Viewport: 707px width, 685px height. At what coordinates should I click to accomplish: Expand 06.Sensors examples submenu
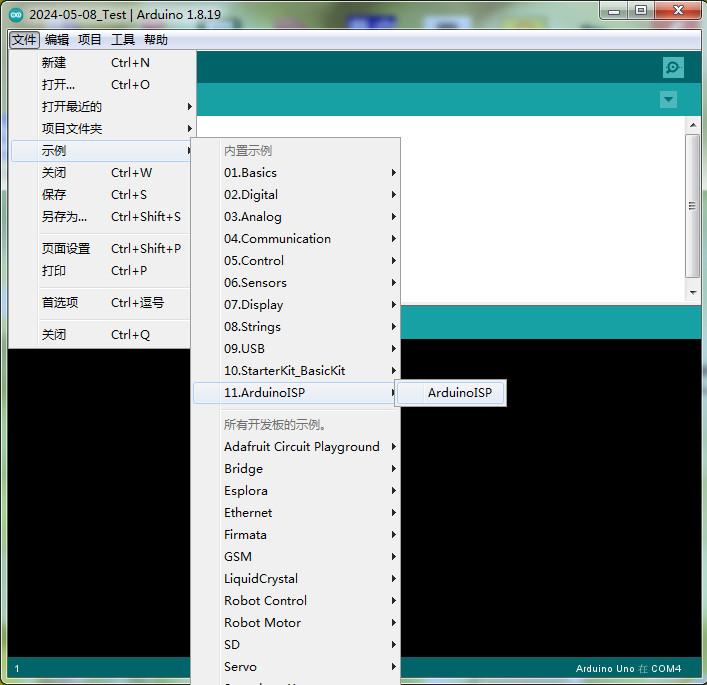296,283
